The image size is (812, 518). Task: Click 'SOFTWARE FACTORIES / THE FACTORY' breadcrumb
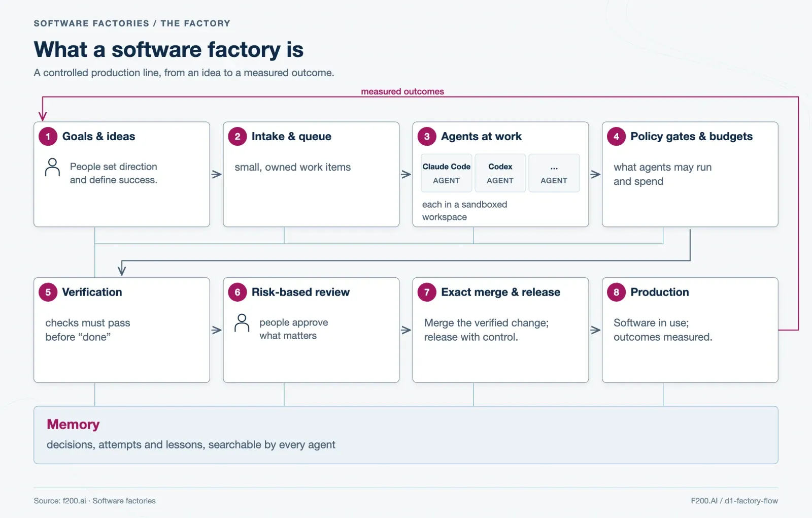tap(132, 23)
